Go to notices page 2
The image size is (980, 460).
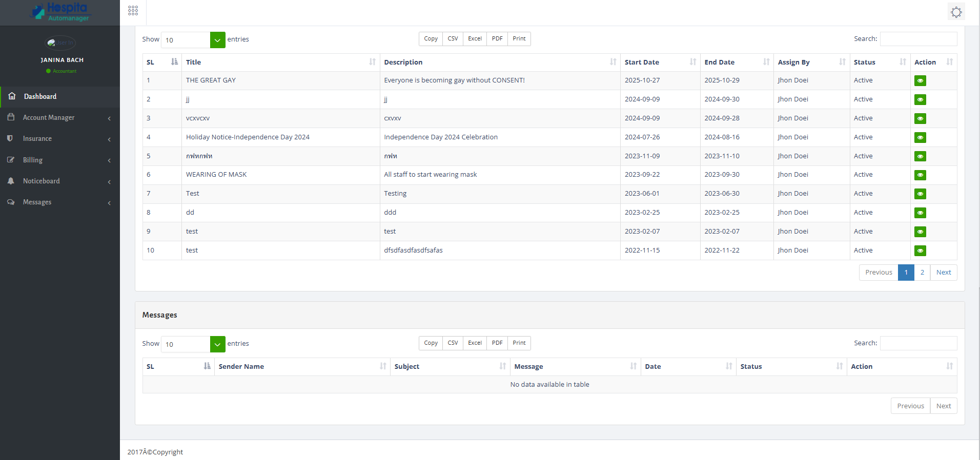[x=922, y=273]
